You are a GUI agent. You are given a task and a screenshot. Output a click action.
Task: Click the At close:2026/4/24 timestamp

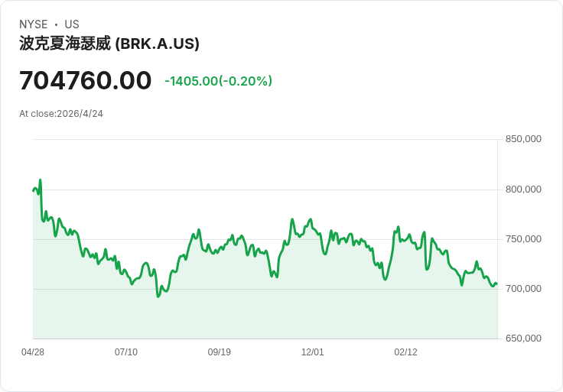coord(61,114)
